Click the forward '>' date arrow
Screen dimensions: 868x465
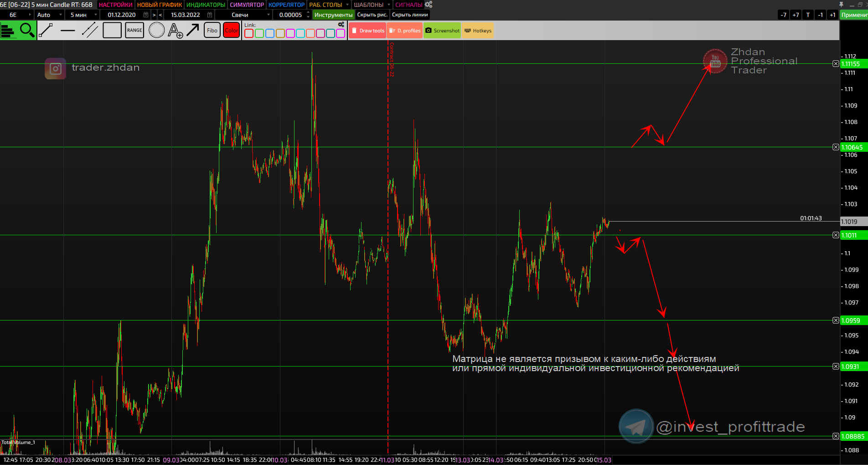154,15
